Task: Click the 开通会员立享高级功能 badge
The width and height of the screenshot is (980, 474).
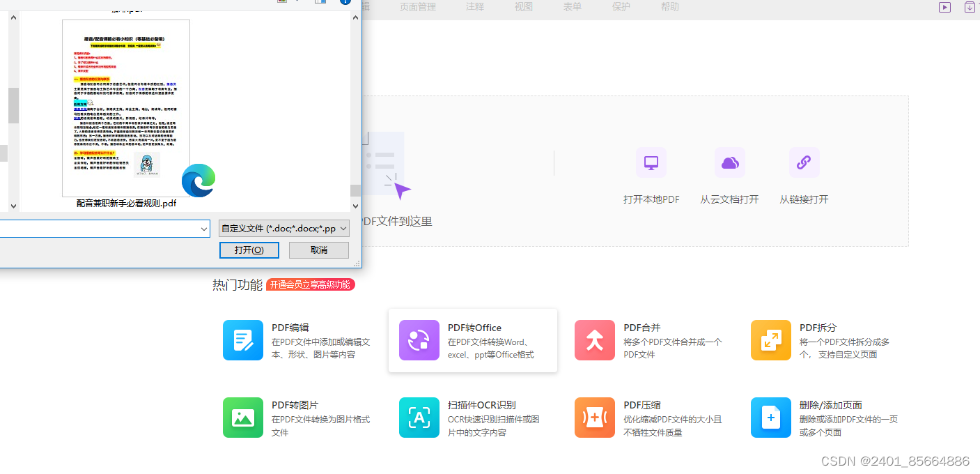Action: (311, 284)
